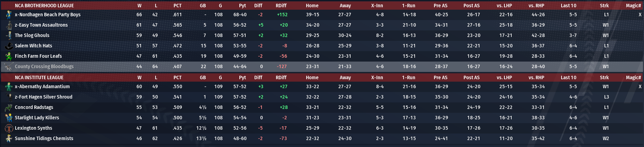Open Sunshine Tidings Chemists team link

point(44,138)
